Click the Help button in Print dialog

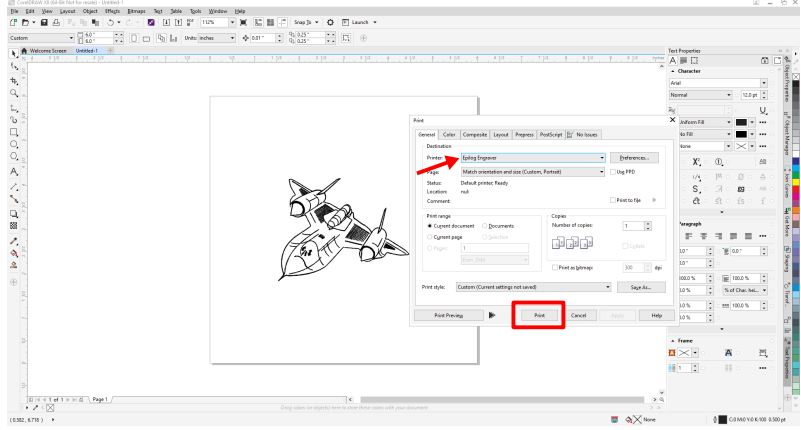(x=656, y=316)
